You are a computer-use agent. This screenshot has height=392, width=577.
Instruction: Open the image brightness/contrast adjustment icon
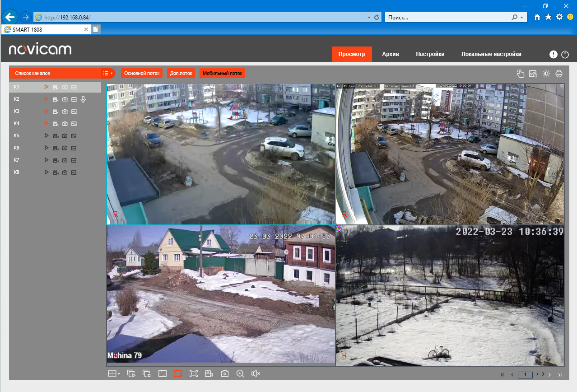tap(546, 74)
